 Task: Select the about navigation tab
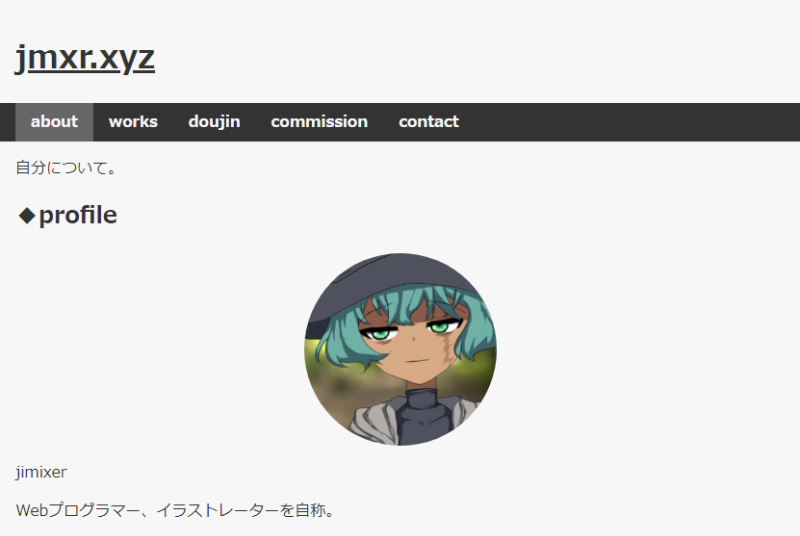(54, 122)
